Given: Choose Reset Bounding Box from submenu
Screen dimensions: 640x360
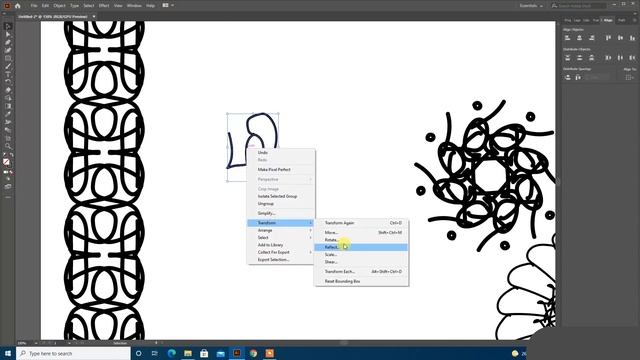Looking at the screenshot, I should pyautogui.click(x=361, y=281).
